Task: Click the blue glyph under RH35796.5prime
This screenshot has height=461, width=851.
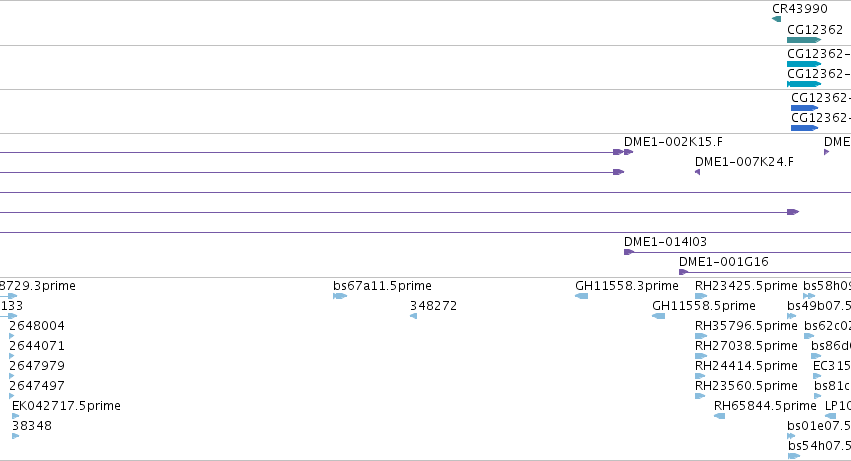Action: pyautogui.click(x=701, y=336)
